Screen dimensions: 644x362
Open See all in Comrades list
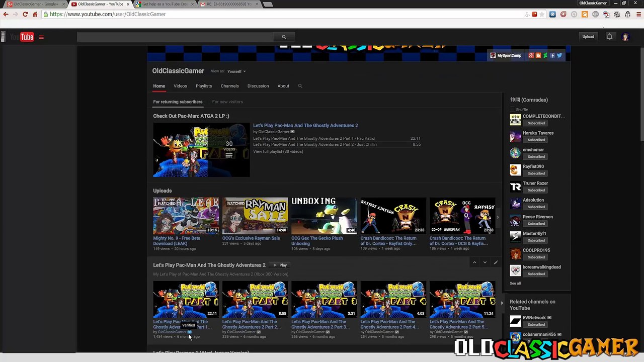point(515,284)
